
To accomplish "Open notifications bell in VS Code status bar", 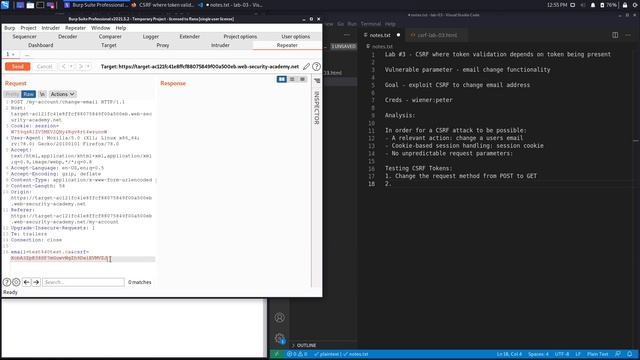I will pyautogui.click(x=630, y=354).
